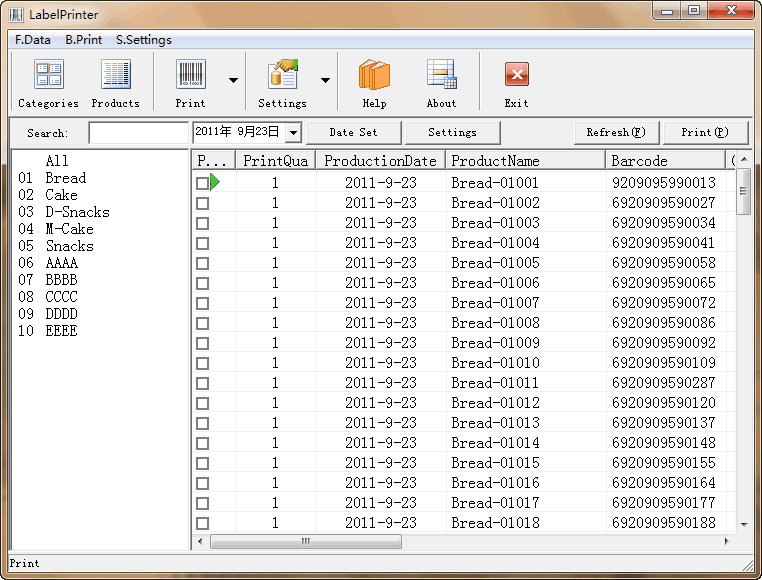Expand the Settings toolbar dropdown arrow
Viewport: 762px width, 580px height.
[x=325, y=81]
